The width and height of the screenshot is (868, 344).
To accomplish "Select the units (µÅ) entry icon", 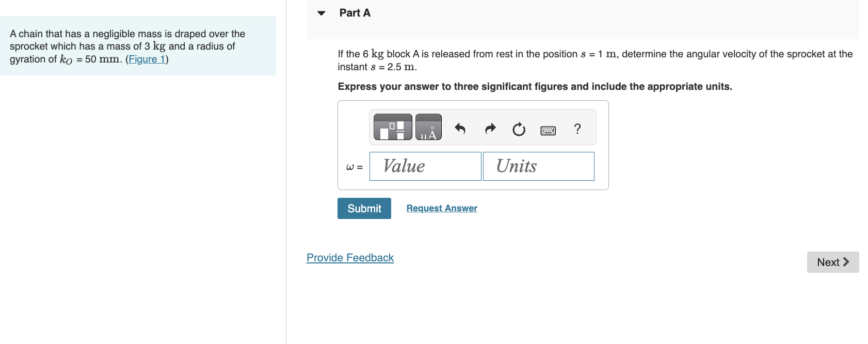I will coord(428,127).
